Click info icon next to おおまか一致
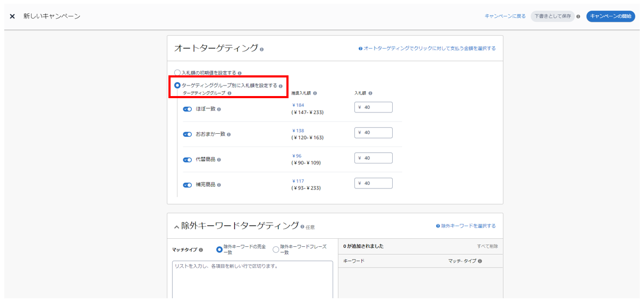This screenshot has height=303, width=644. pos(229,135)
